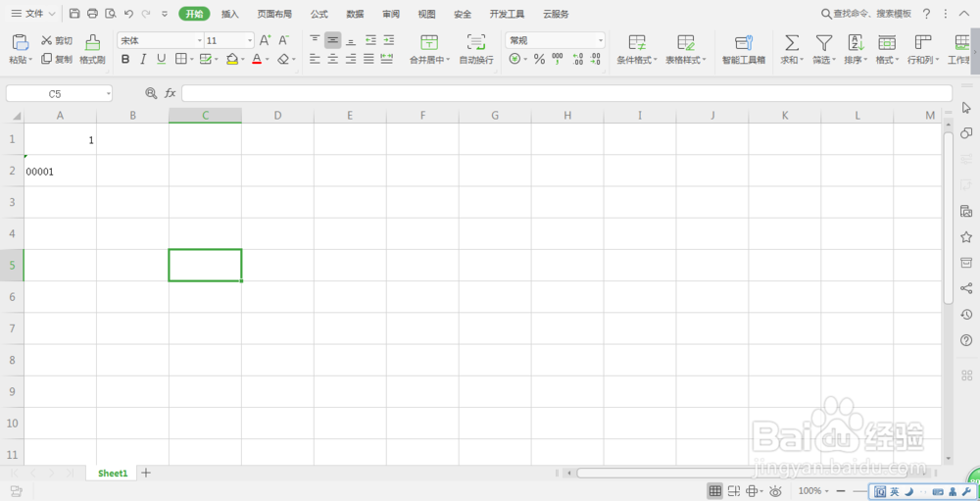The width and height of the screenshot is (980, 501).
Task: Undo the last action
Action: pos(128,13)
